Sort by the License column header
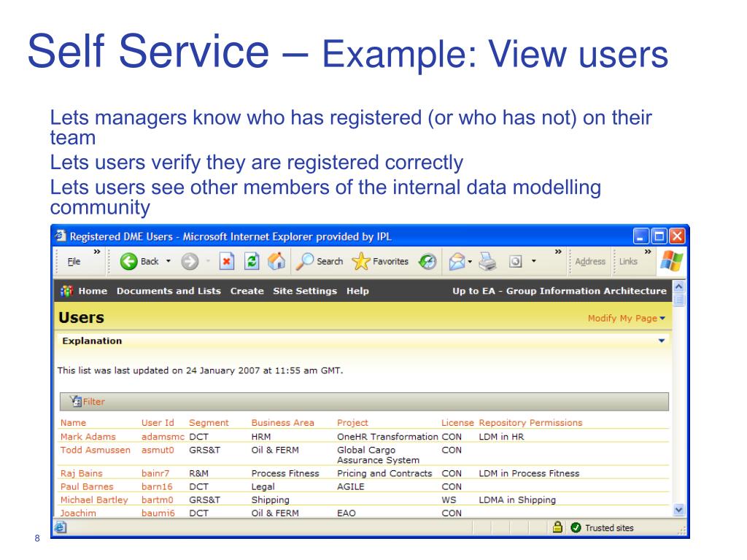This screenshot has height=560, width=747. pyautogui.click(x=457, y=423)
